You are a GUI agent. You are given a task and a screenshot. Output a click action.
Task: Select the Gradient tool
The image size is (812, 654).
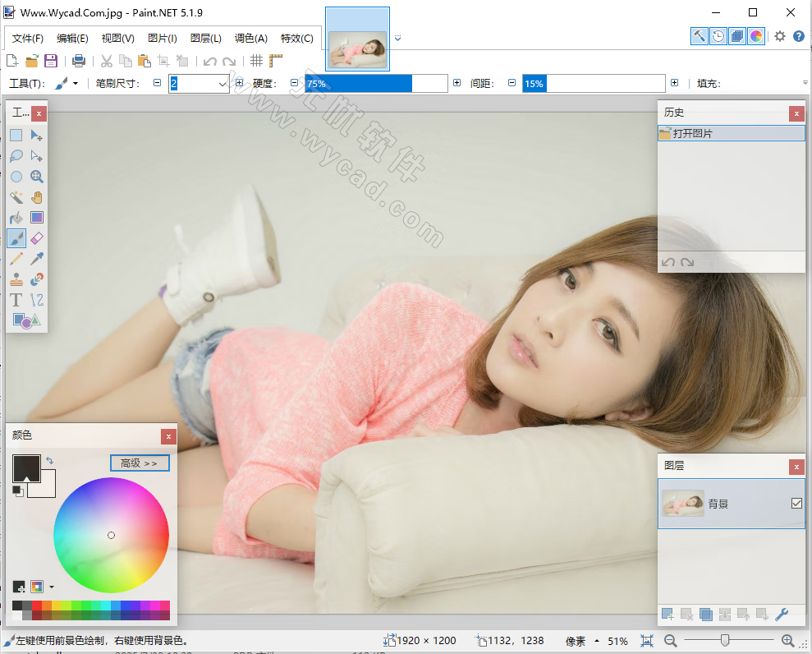(x=36, y=218)
